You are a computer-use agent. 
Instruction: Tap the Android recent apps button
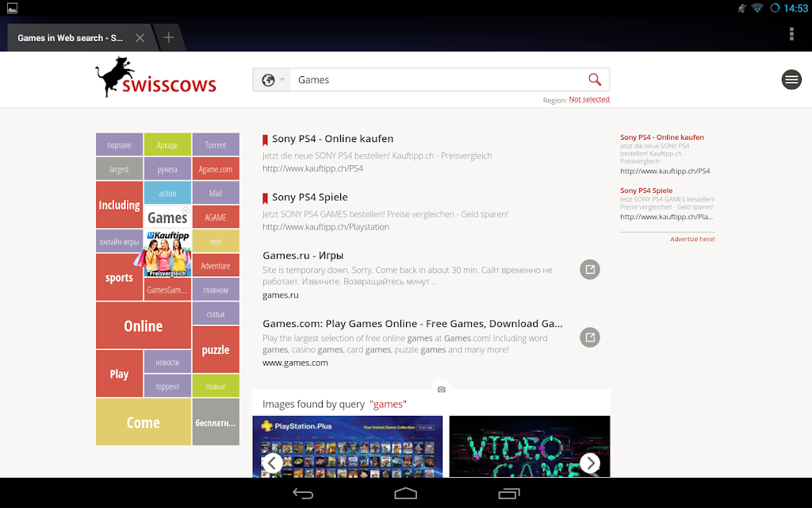pyautogui.click(x=509, y=493)
